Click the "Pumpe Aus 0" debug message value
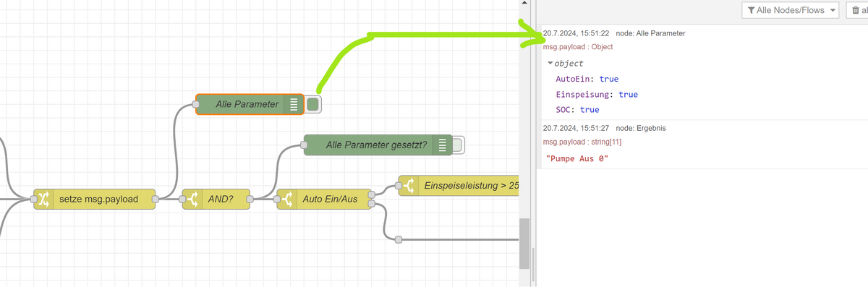 point(577,158)
